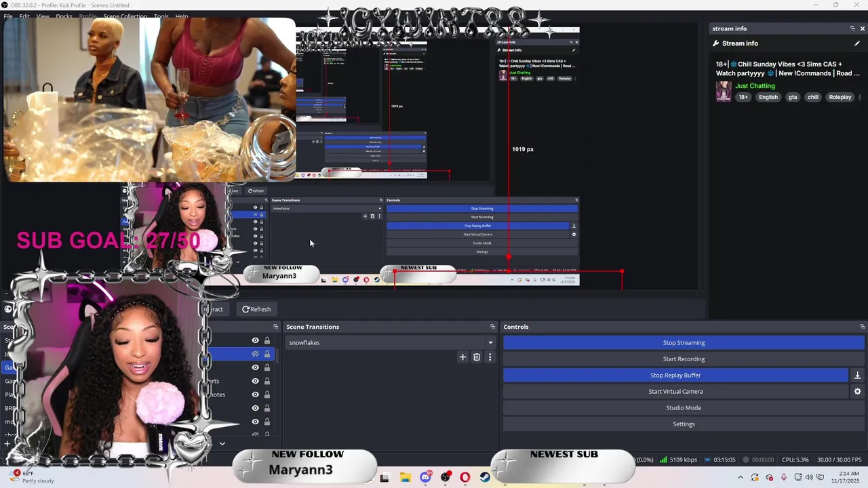Viewport: 868px width, 488px height.
Task: Open transition properties three-dot menu
Action: [490, 357]
